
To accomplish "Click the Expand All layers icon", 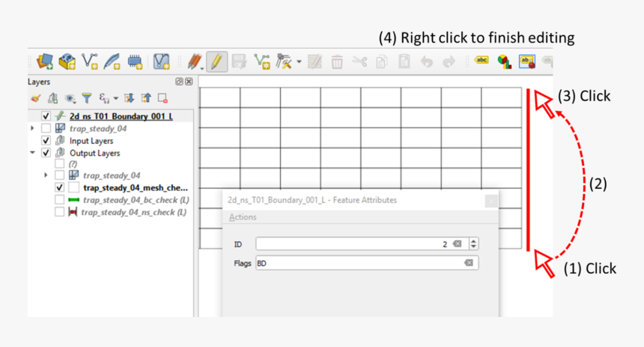I will click(x=129, y=98).
